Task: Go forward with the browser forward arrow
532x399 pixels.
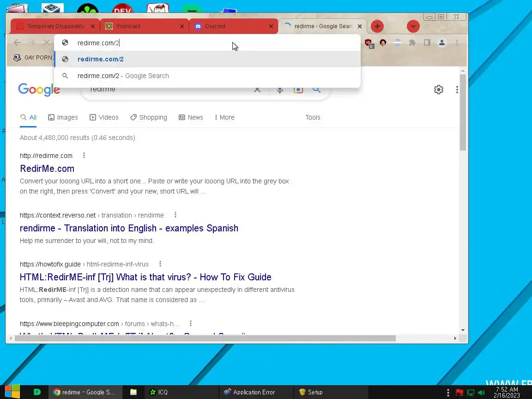Action: (31, 42)
